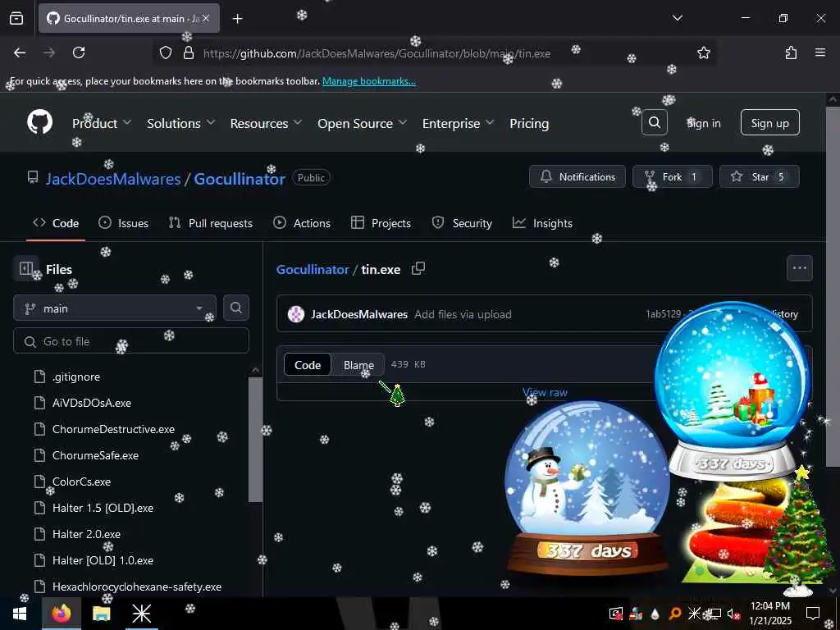Screen dimensions: 840x630
Task: Collapse the file tree side panel icon
Action: tap(25, 268)
